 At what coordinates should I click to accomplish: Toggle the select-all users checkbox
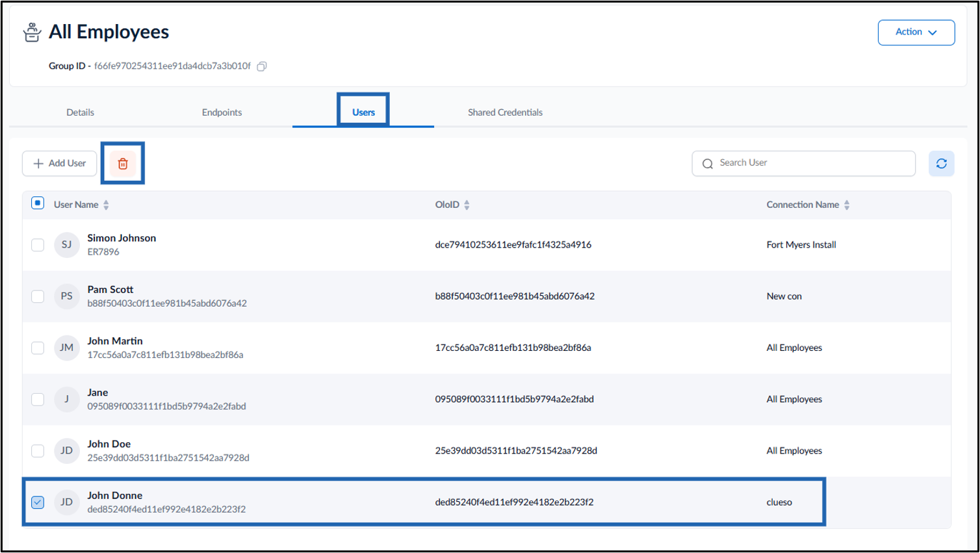(38, 203)
